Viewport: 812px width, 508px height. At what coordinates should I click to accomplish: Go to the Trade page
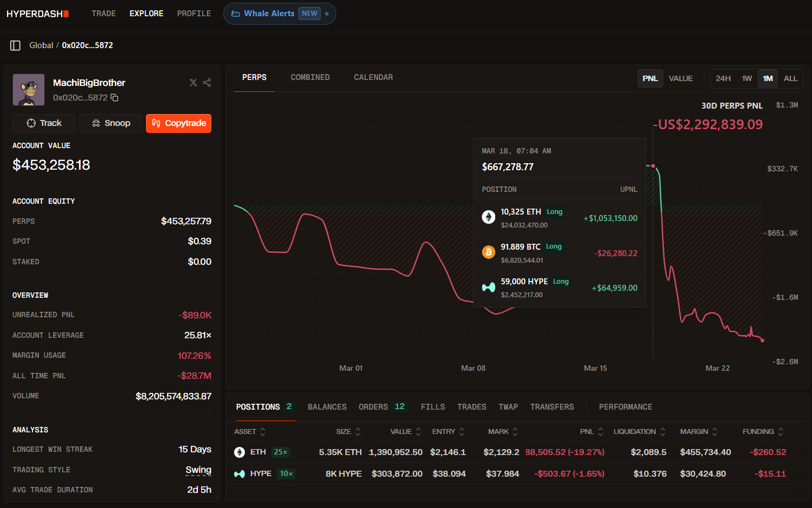[x=104, y=14]
